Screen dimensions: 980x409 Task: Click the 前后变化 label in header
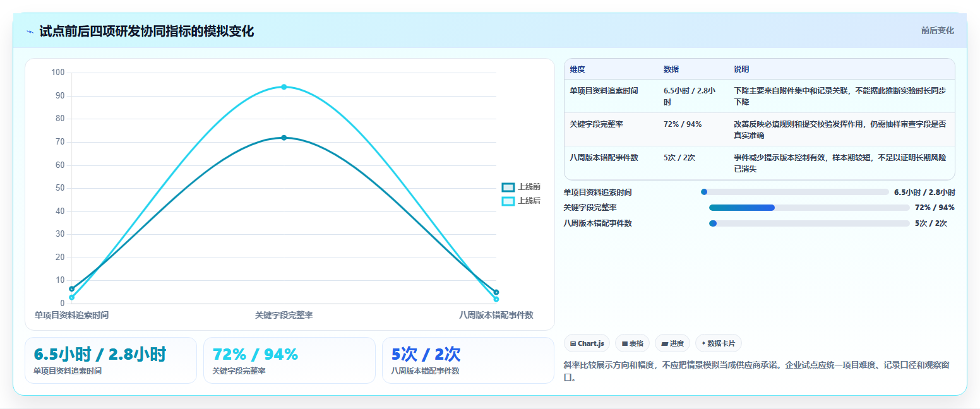click(937, 30)
